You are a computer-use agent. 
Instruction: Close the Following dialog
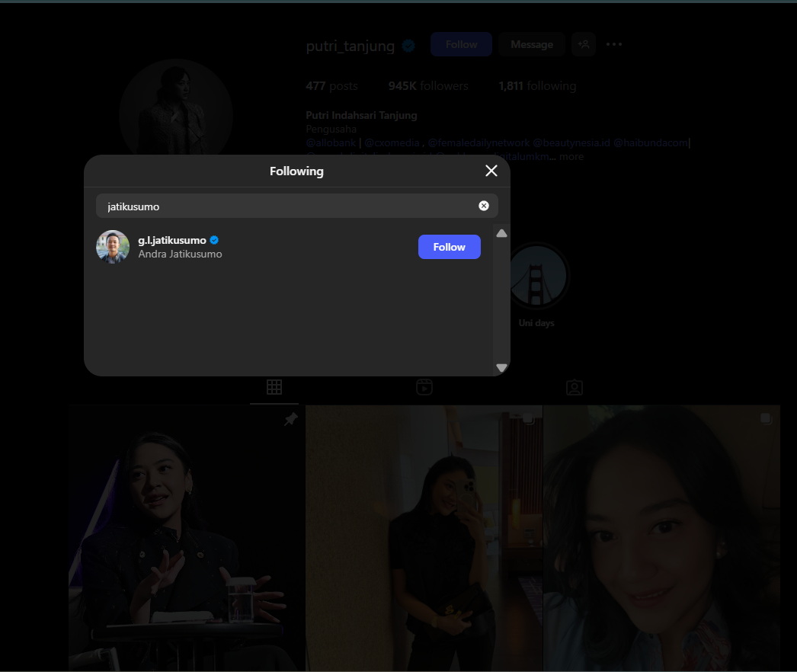[491, 171]
